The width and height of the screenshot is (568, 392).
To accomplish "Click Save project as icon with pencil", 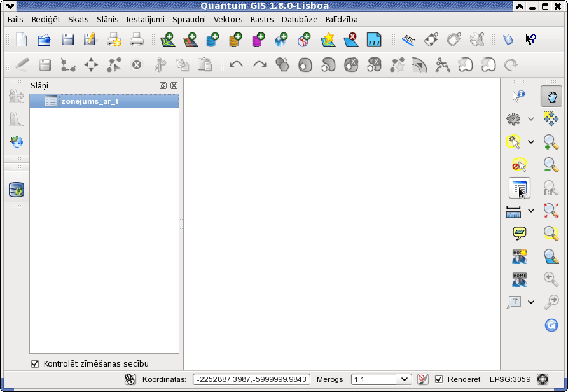I will (x=90, y=39).
